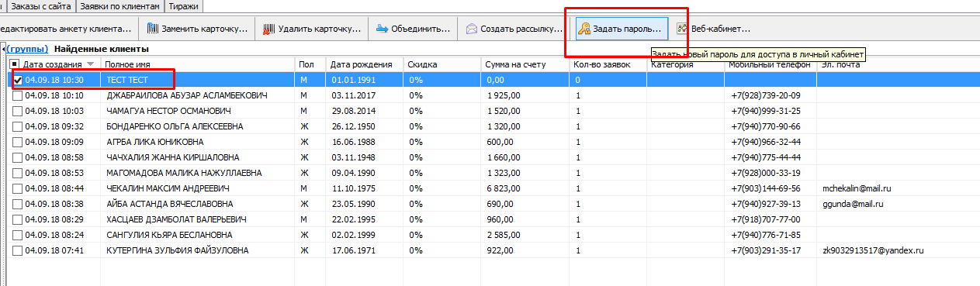Click the barcode icon on Заменить карточку

click(151, 29)
